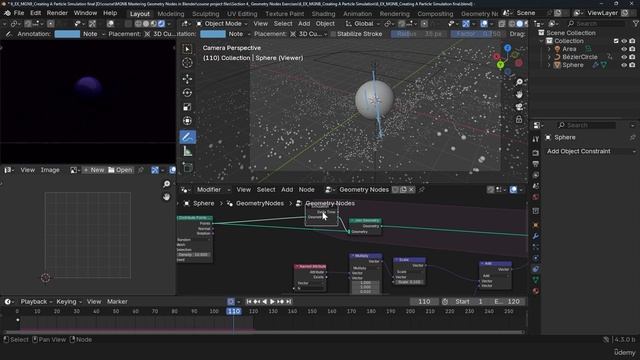Image resolution: width=640 pixels, height=360 pixels.
Task: Expand the BézierCircle item in Outliner
Action: (x=549, y=57)
